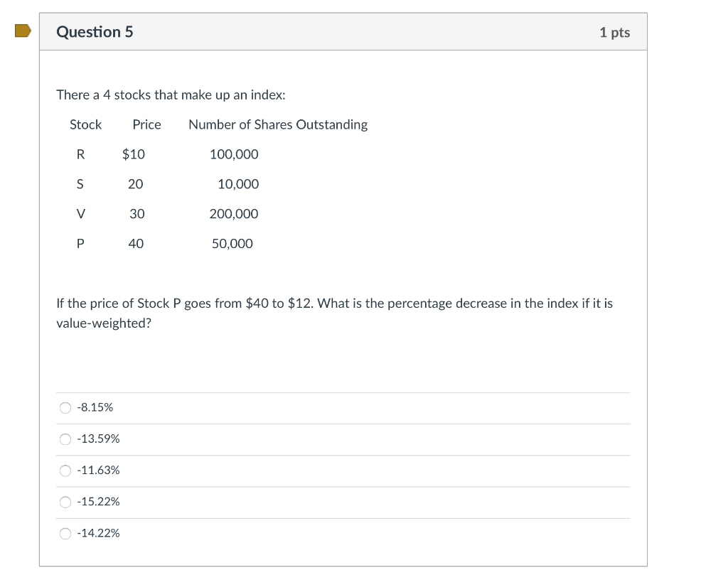Click the -15.22% answer row
Viewport: 728px width, 580px height.
coord(343,501)
